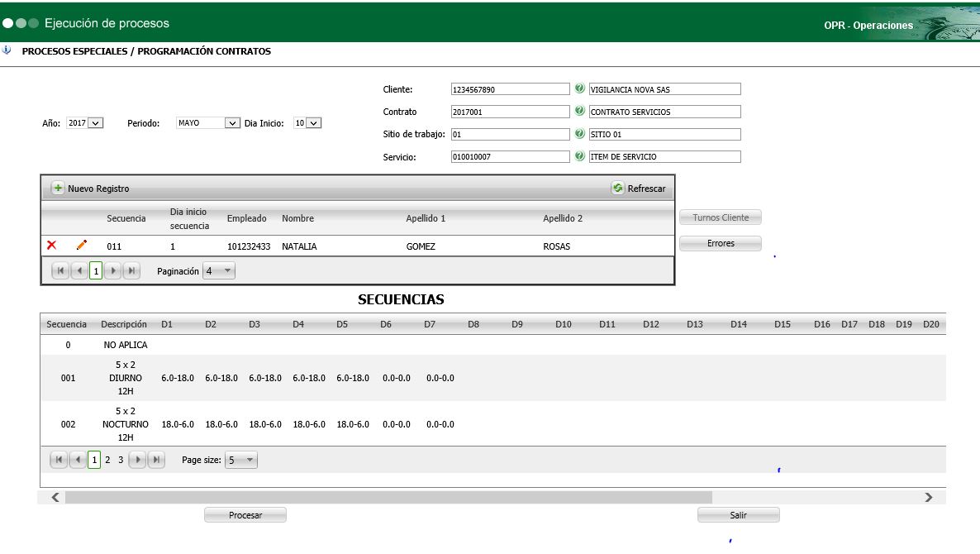Select page 3 in Secuencias pager

121,460
